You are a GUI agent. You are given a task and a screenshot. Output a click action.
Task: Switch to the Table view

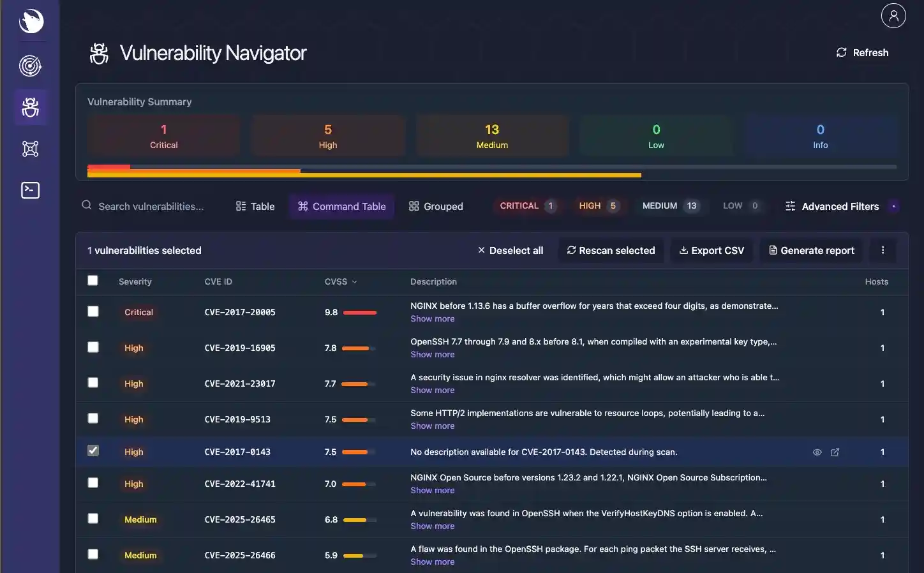point(254,205)
